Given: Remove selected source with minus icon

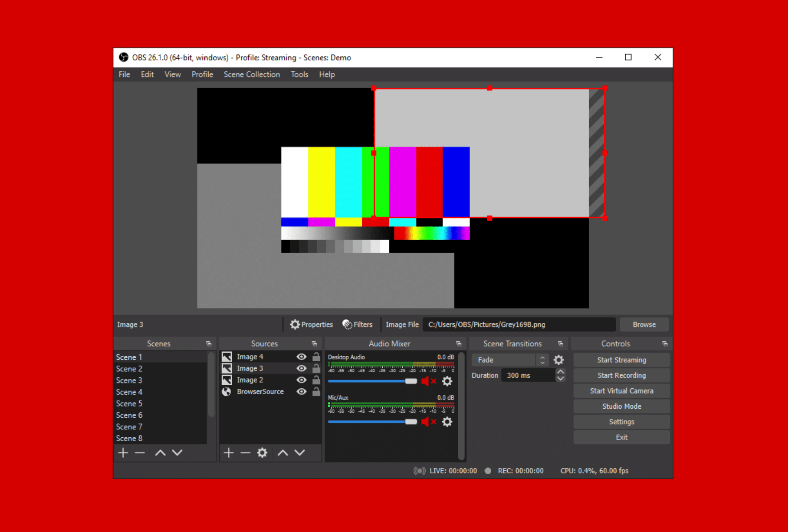Looking at the screenshot, I should click(x=246, y=453).
